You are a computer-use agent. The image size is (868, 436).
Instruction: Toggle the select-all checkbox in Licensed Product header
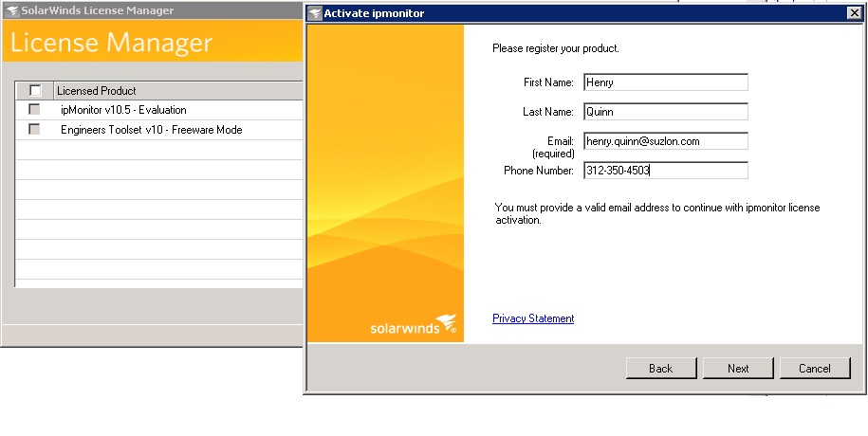[35, 90]
